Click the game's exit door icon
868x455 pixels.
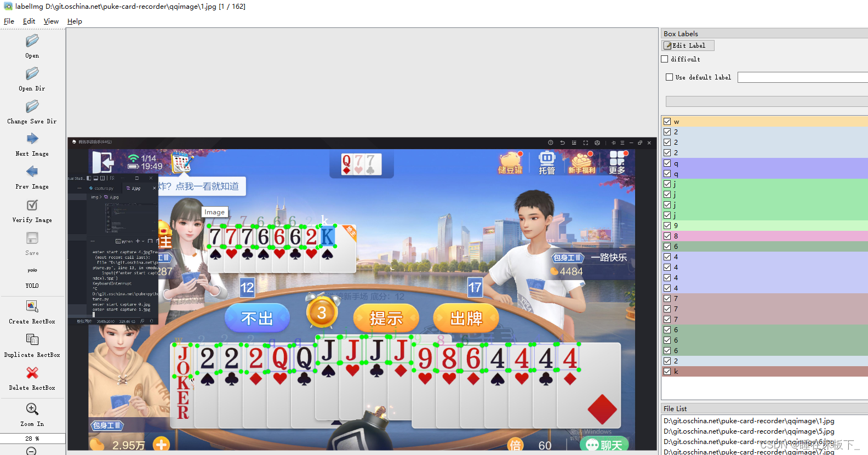(102, 162)
